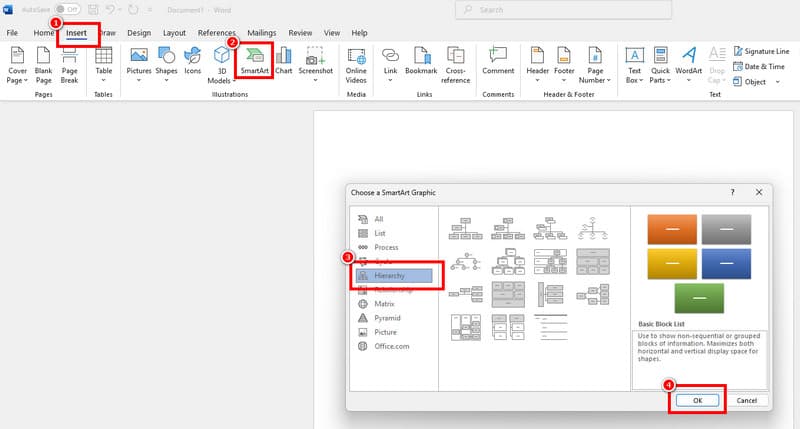Click the 3D Models icon

pos(221,55)
